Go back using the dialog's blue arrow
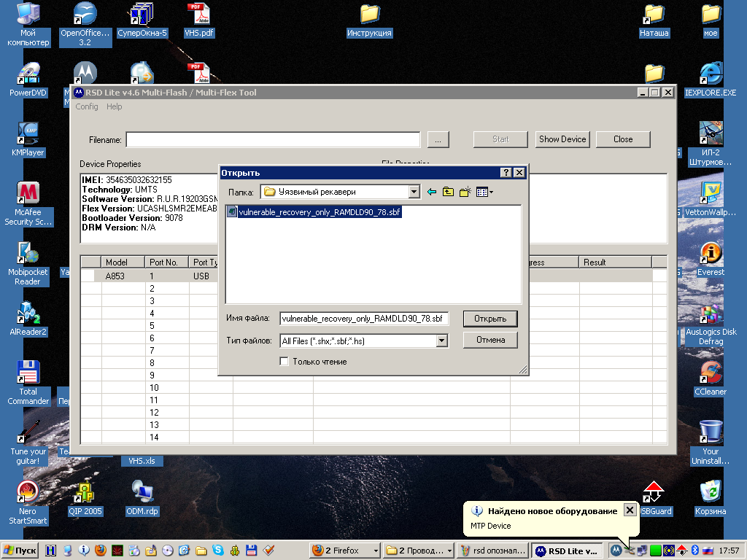 click(x=432, y=192)
